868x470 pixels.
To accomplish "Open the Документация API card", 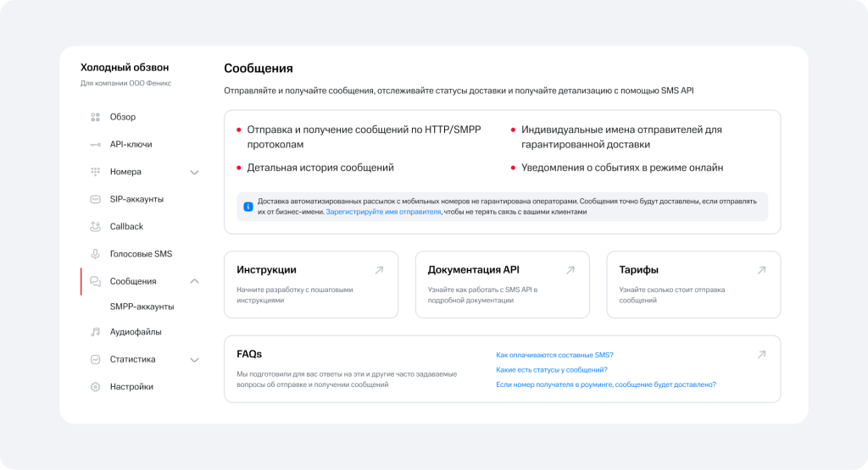I will point(502,285).
